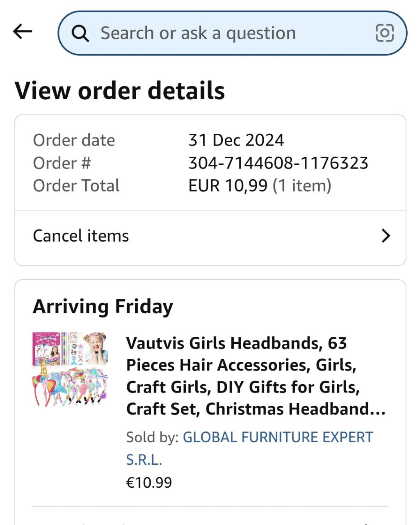Tap the View order details heading
420x525 pixels.
120,91
